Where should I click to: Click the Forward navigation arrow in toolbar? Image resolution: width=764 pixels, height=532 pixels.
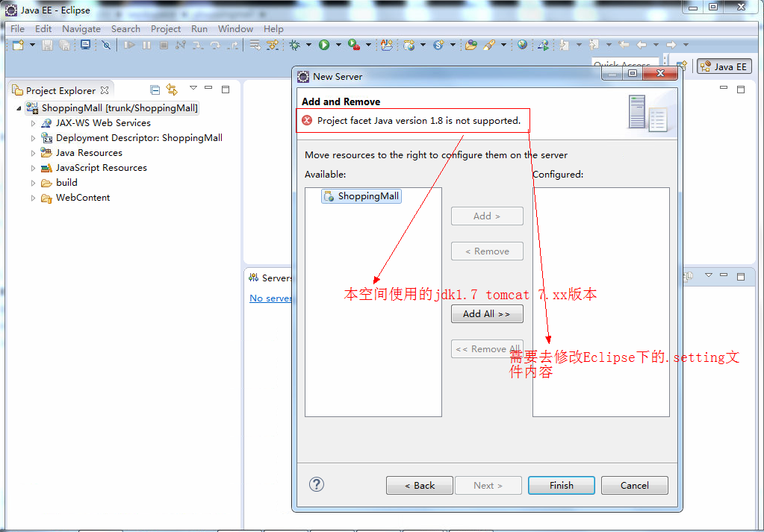[x=671, y=45]
